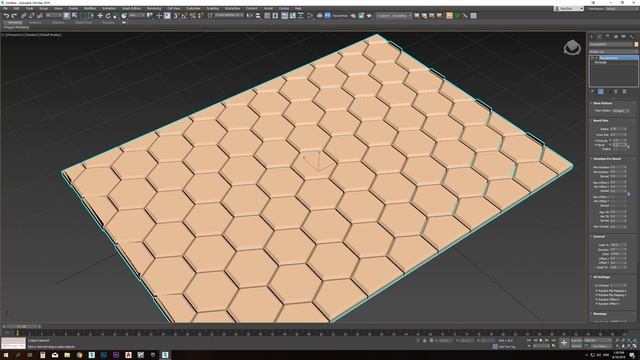Image resolution: width=640 pixels, height=360 pixels.
Task: Open the Modifiers menu
Action: pos(90,8)
